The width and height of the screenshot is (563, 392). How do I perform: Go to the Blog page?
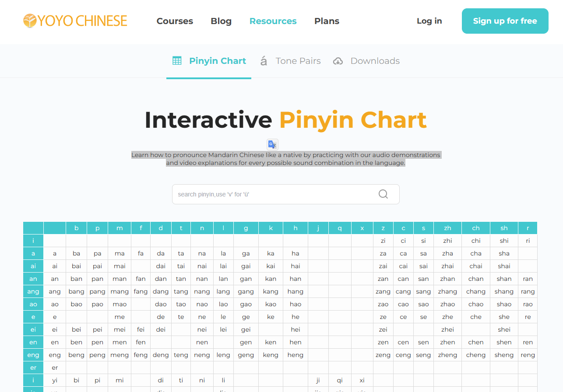221,21
